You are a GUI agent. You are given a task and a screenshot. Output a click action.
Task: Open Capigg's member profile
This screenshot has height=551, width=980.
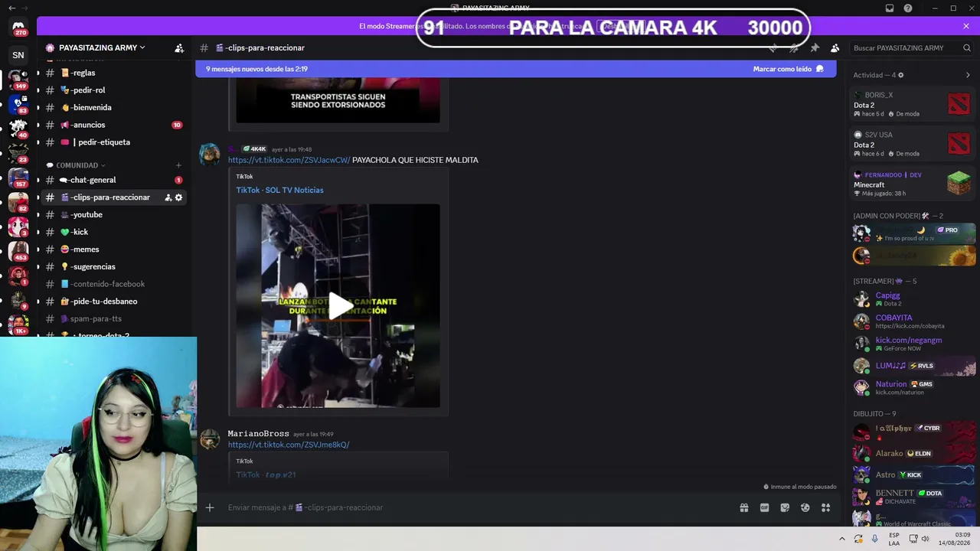click(x=914, y=299)
